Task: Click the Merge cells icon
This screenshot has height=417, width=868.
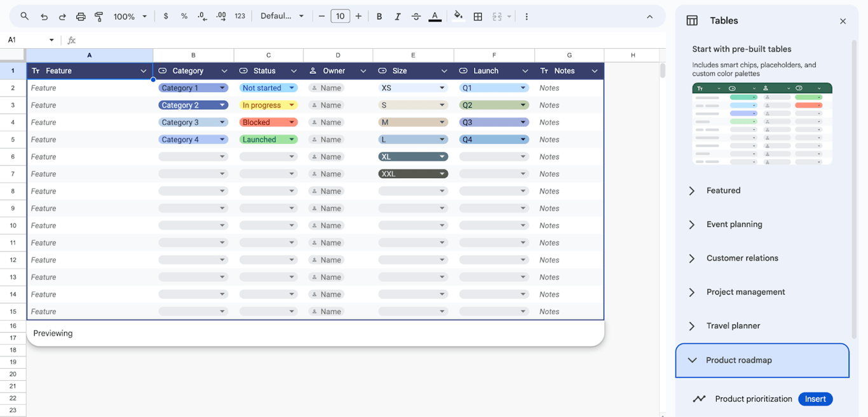Action: click(x=498, y=17)
